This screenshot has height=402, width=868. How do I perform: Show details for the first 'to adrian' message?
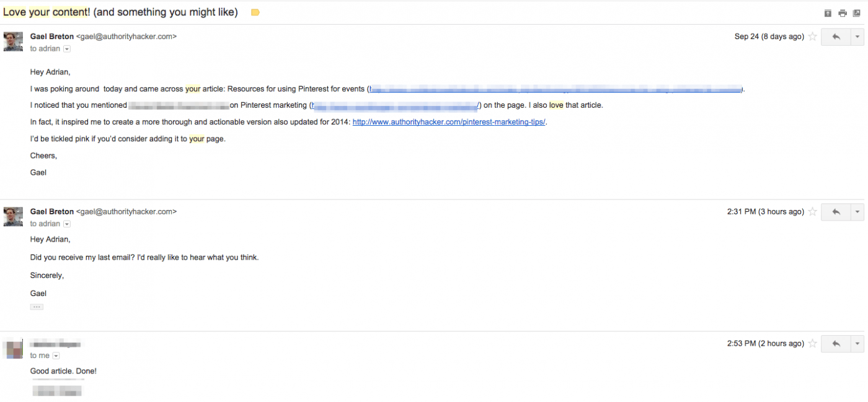(x=67, y=49)
